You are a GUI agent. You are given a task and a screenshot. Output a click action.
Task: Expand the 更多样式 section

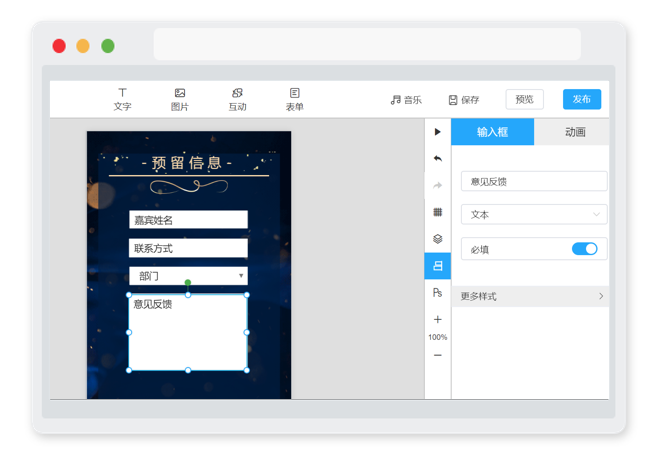[530, 296]
